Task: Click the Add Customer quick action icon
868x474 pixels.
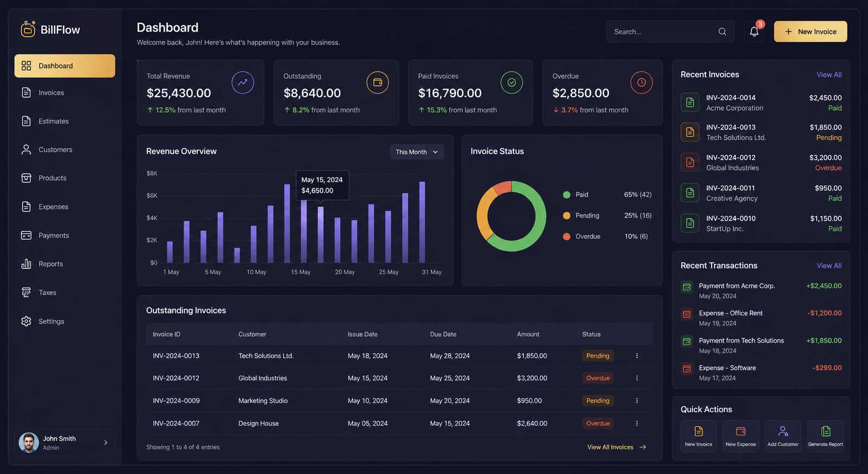Action: pyautogui.click(x=783, y=431)
